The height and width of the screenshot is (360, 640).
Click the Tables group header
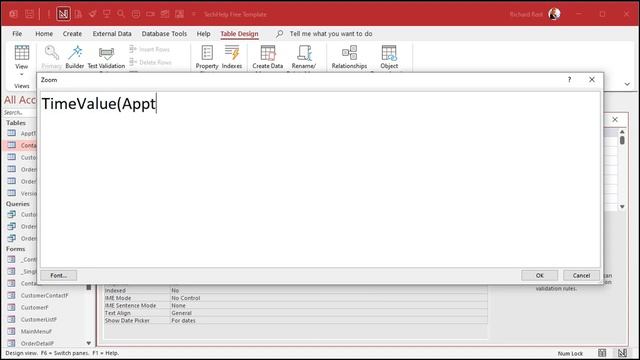point(16,123)
